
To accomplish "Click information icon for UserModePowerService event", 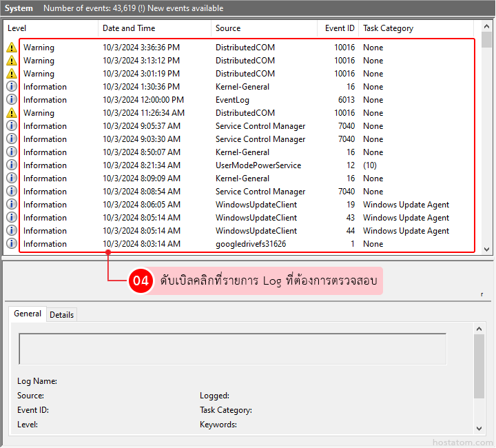I will (12, 165).
